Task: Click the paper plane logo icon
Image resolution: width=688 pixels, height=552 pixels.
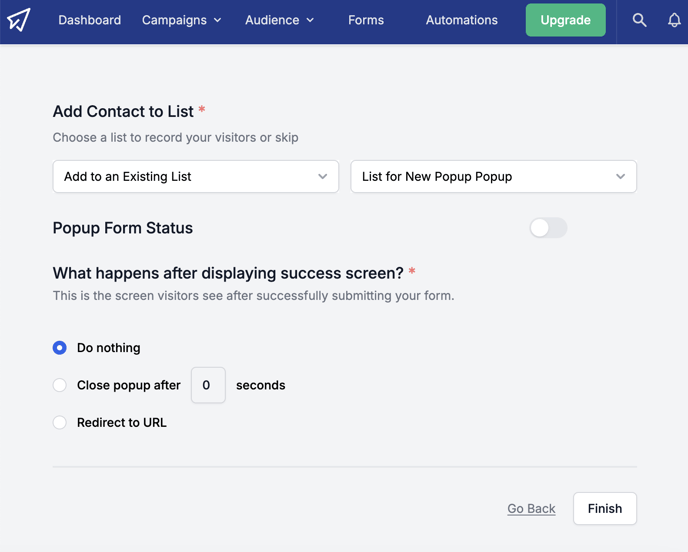Action: coord(19,20)
